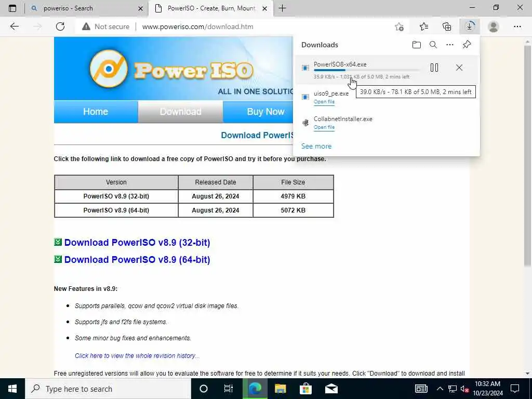The width and height of the screenshot is (532, 399).
Task: Open Mail app from taskbar
Action: pyautogui.click(x=331, y=389)
